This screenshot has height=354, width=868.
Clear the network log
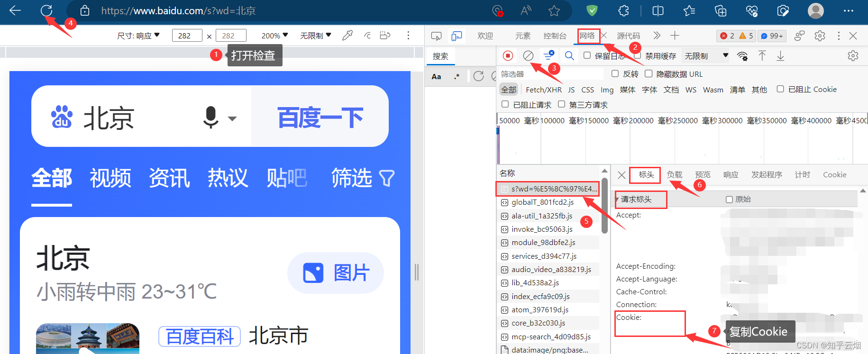pyautogui.click(x=528, y=56)
